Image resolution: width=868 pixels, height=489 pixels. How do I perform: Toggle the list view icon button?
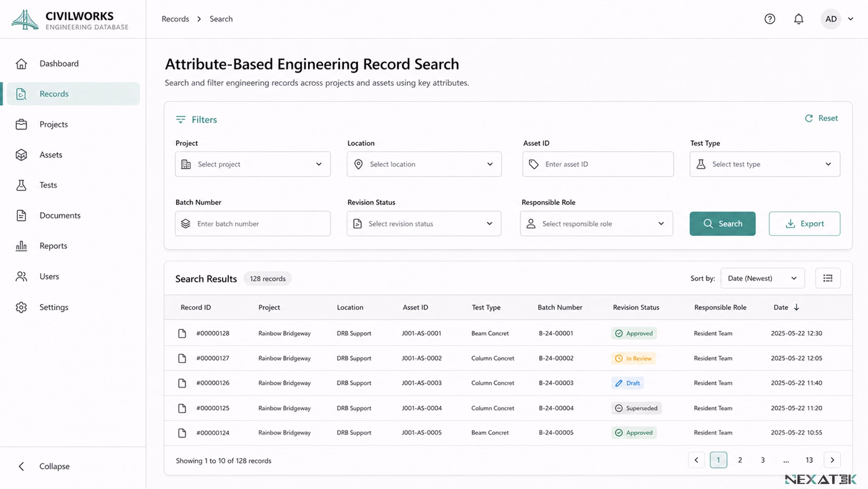point(828,278)
